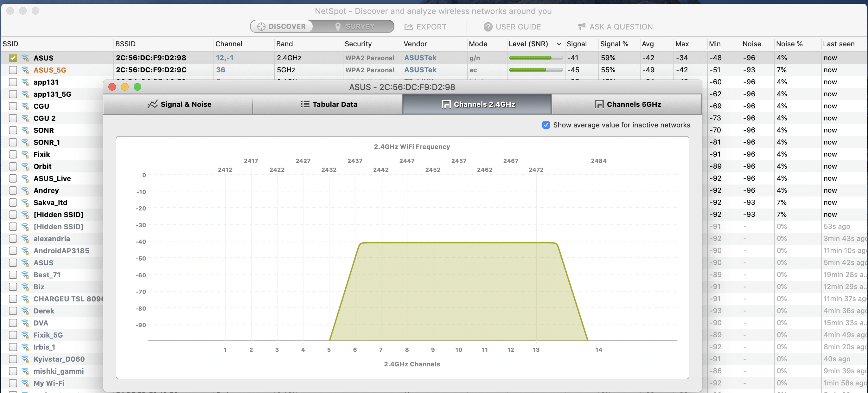Open the USER GUIDE link
This screenshot has height=393, width=868.
(x=512, y=27)
